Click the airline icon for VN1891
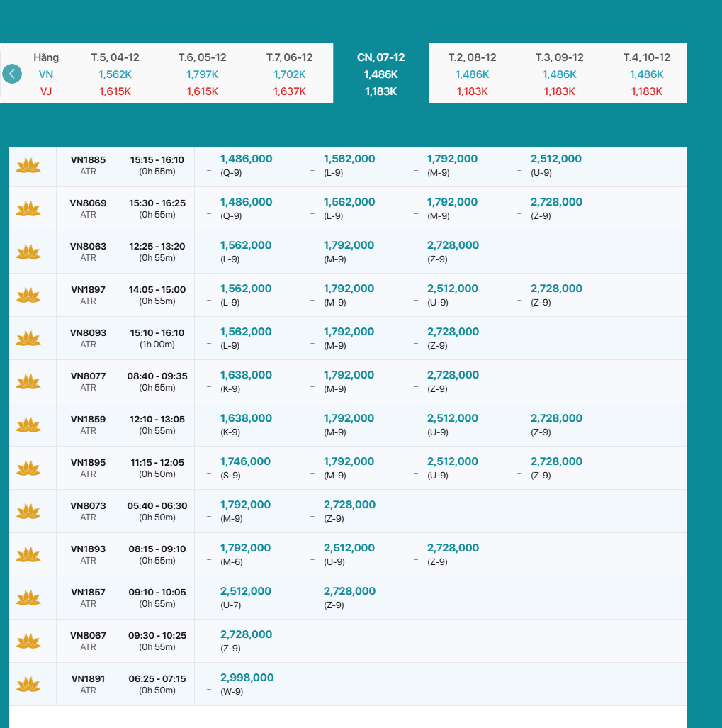 coord(28,685)
